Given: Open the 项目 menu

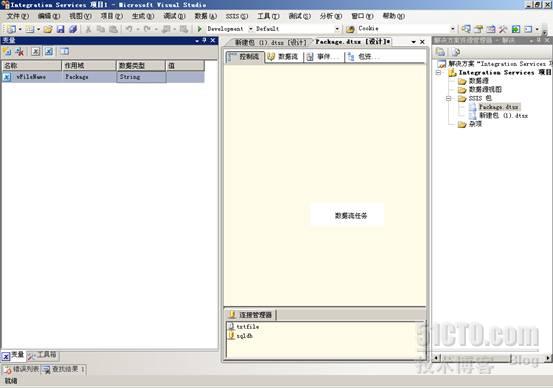Looking at the screenshot, I should pyautogui.click(x=111, y=16).
